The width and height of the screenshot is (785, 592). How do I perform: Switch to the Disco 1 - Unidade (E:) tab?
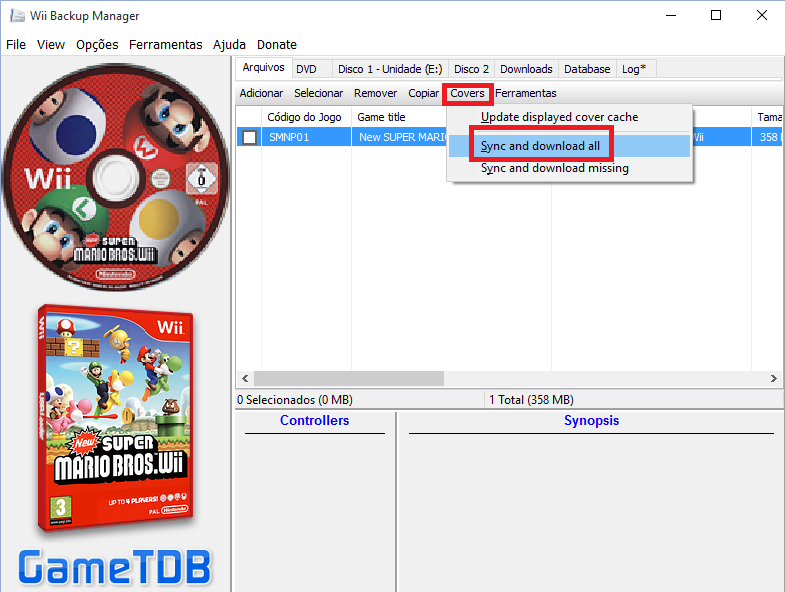point(389,69)
